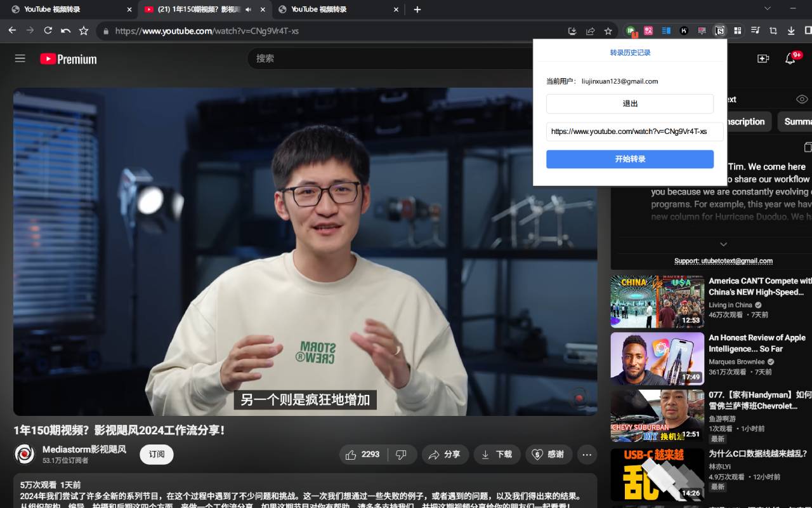Open the YouTube hamburger side menu
This screenshot has width=812, height=508.
pyautogui.click(x=20, y=58)
